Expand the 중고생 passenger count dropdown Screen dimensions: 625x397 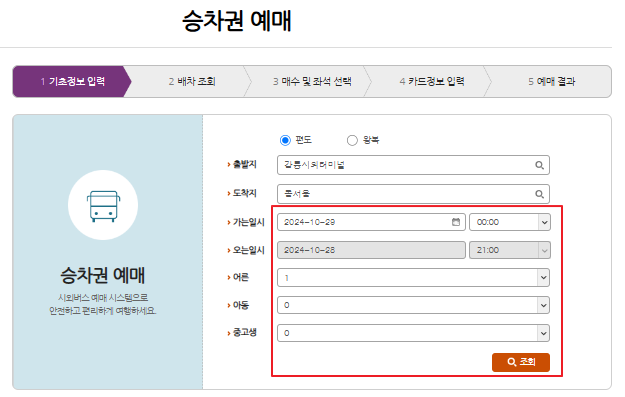[413, 333]
